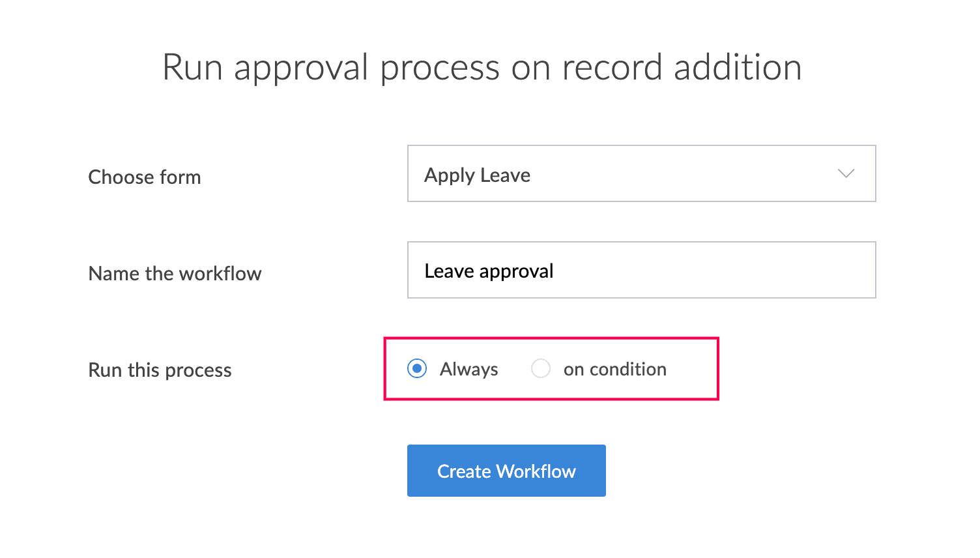Click the 'Apply Leave' selected value text
980x558 pixels.
477,175
